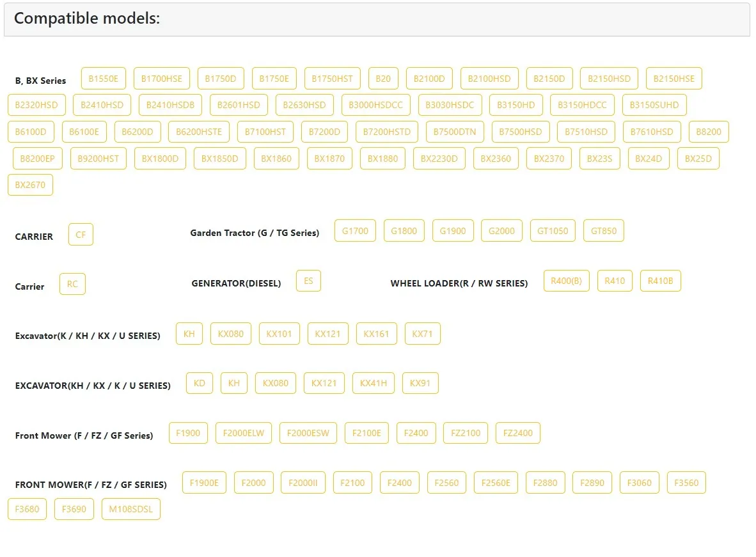Open the B7500DTN model tag

455,132
